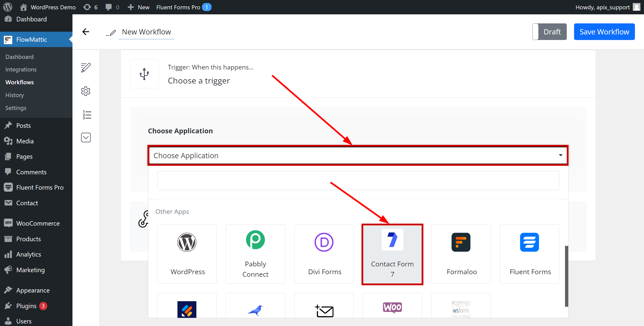Click the trigger USB-style icon tile

pyautogui.click(x=144, y=74)
